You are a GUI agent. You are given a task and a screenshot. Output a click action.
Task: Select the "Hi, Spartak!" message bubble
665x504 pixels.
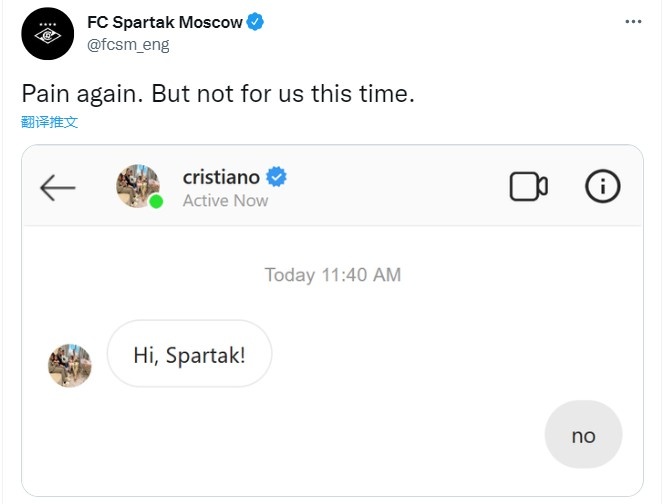tap(189, 354)
